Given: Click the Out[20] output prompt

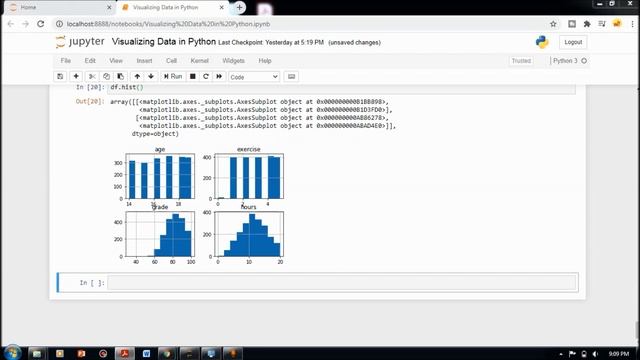Looking at the screenshot, I should click(x=90, y=101).
